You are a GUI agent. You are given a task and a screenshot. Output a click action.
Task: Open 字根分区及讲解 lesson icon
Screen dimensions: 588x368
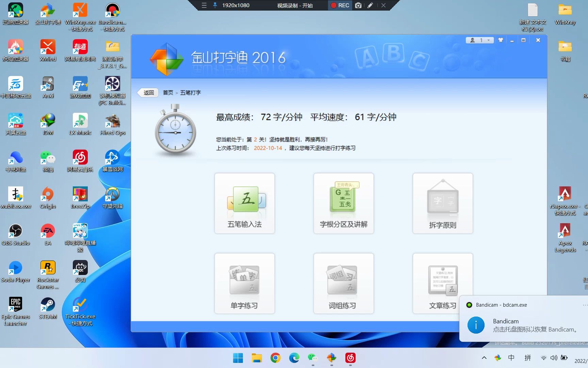coord(343,203)
